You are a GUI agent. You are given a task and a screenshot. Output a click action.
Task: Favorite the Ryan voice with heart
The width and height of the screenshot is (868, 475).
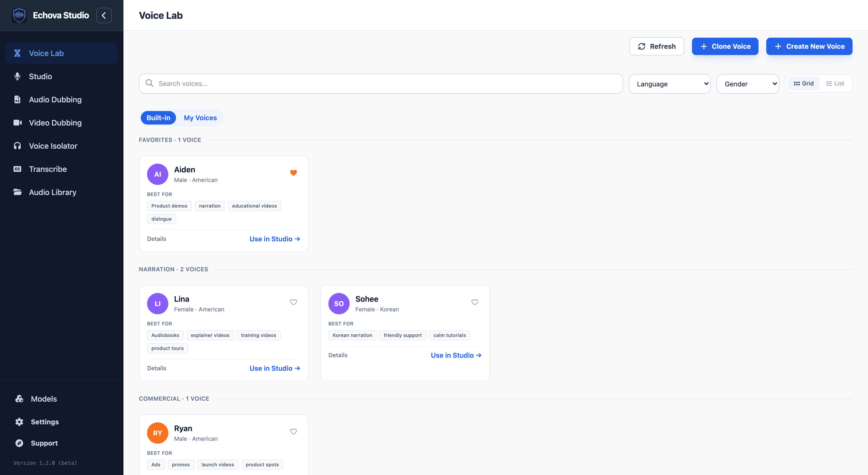(x=293, y=432)
